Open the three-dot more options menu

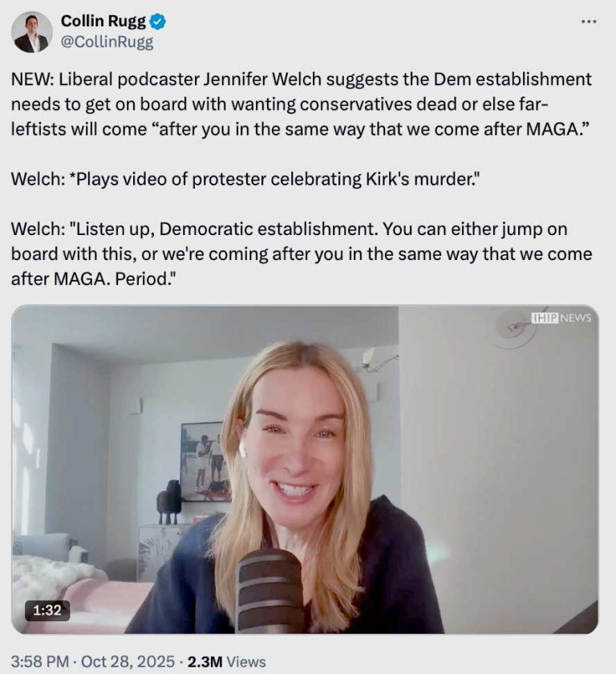click(x=589, y=21)
